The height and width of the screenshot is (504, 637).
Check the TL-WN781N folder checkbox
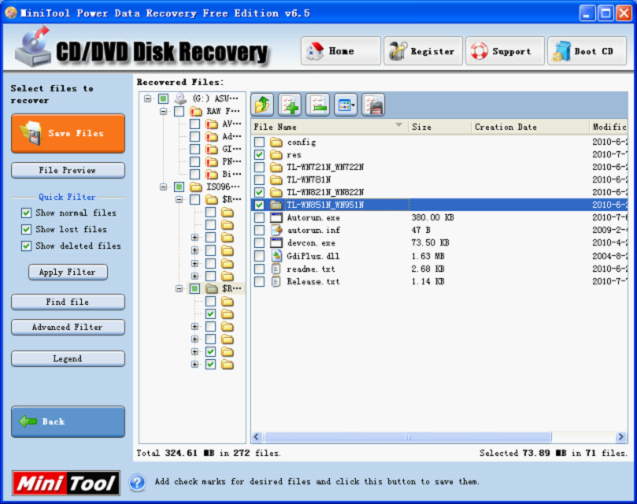[259, 180]
